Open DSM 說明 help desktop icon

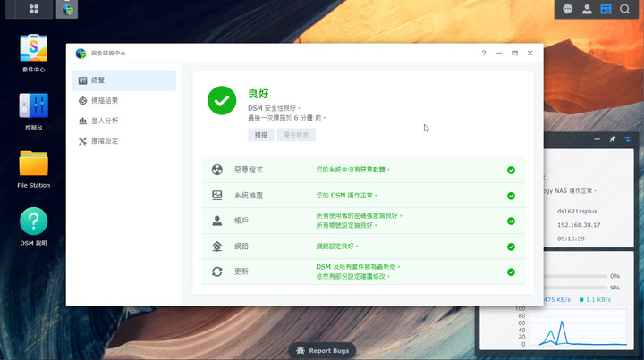(34, 227)
